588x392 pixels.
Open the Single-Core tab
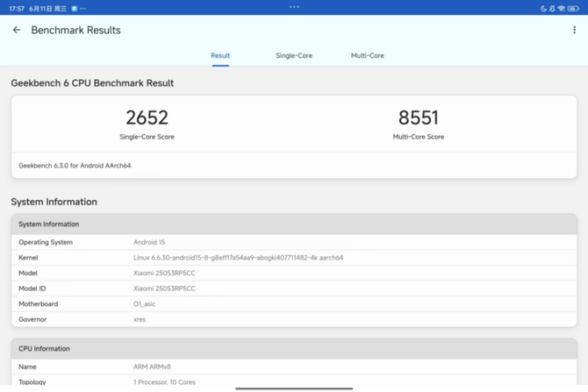pyautogui.click(x=294, y=55)
